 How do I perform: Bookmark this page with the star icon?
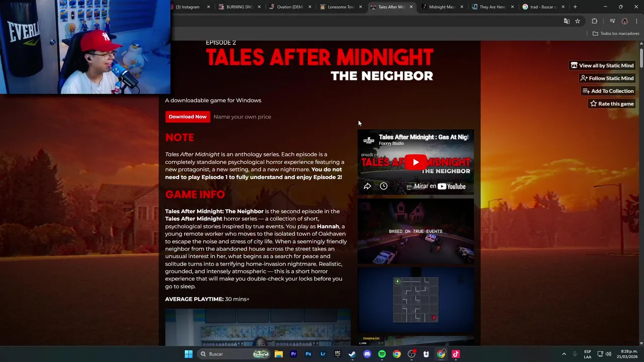578,21
